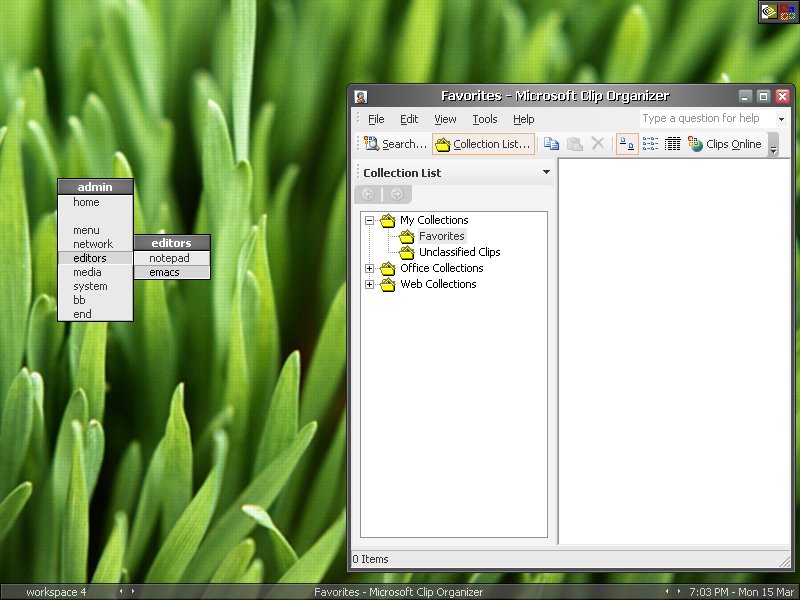This screenshot has width=800, height=600.
Task: Click the NVIDIA tray icon
Action: [768, 11]
